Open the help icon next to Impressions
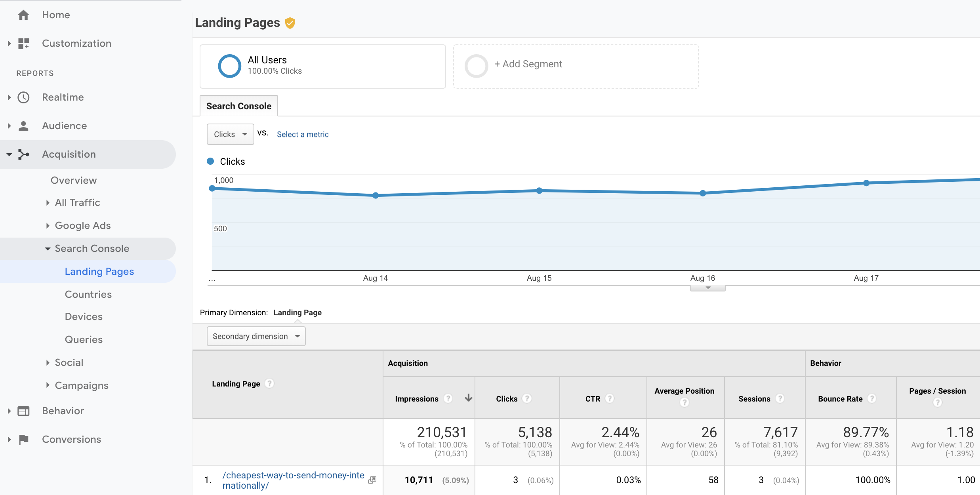 448,398
